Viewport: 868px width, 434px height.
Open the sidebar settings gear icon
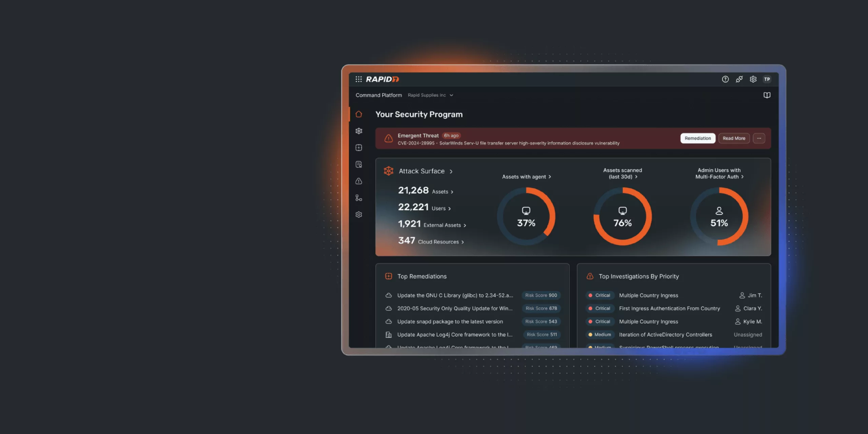point(359,215)
